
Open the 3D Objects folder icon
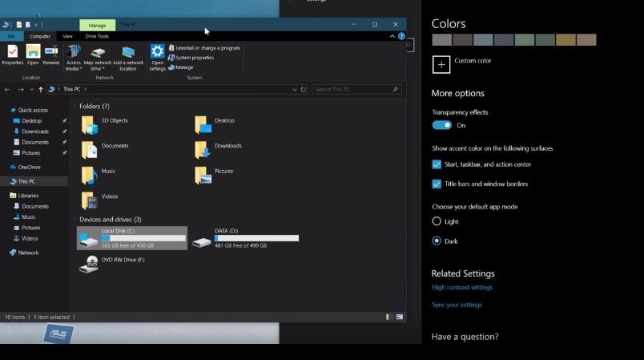tap(89, 125)
